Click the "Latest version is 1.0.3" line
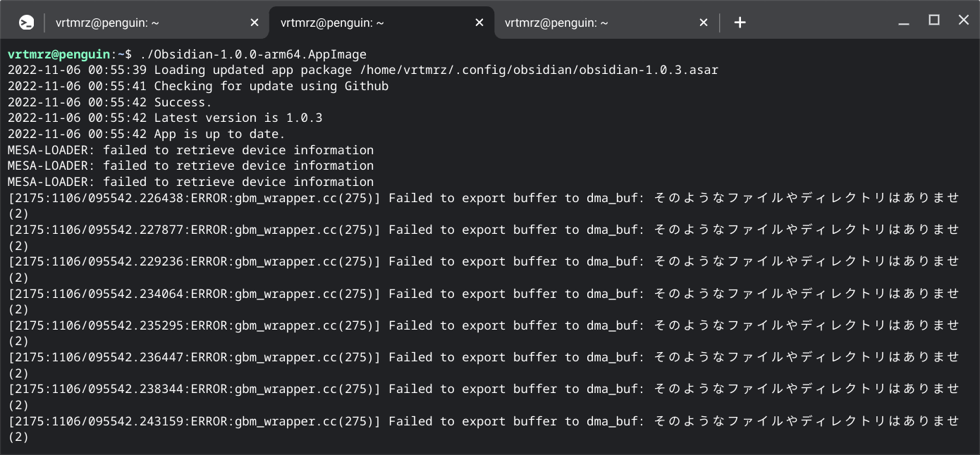 pyautogui.click(x=238, y=118)
